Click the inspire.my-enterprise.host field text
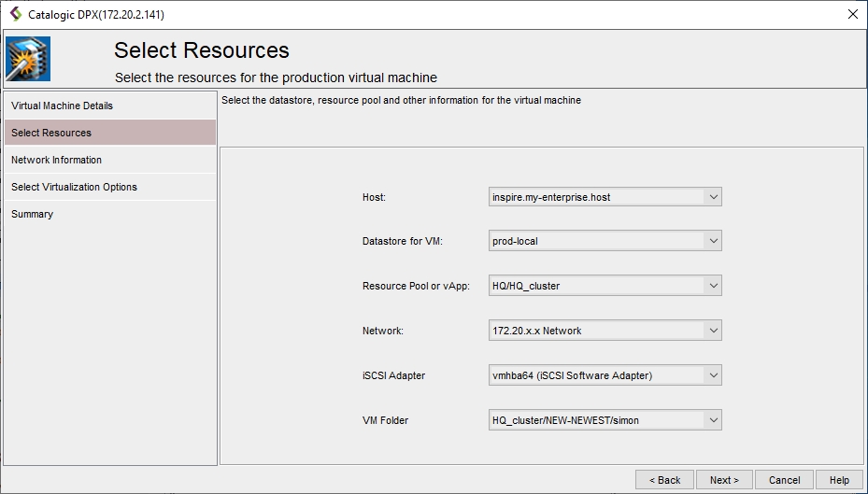This screenshot has height=494, width=868. point(551,197)
